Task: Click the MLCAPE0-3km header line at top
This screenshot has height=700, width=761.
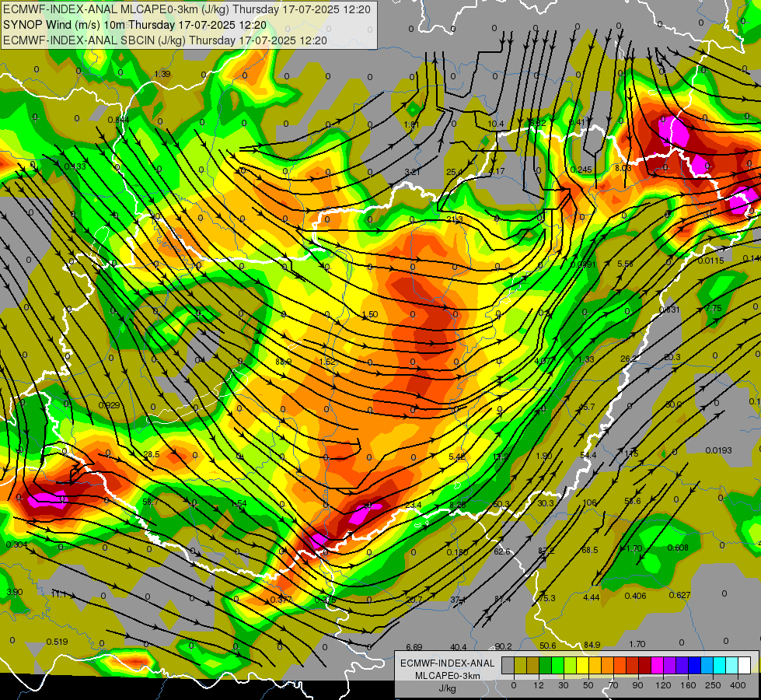Action: [x=187, y=9]
